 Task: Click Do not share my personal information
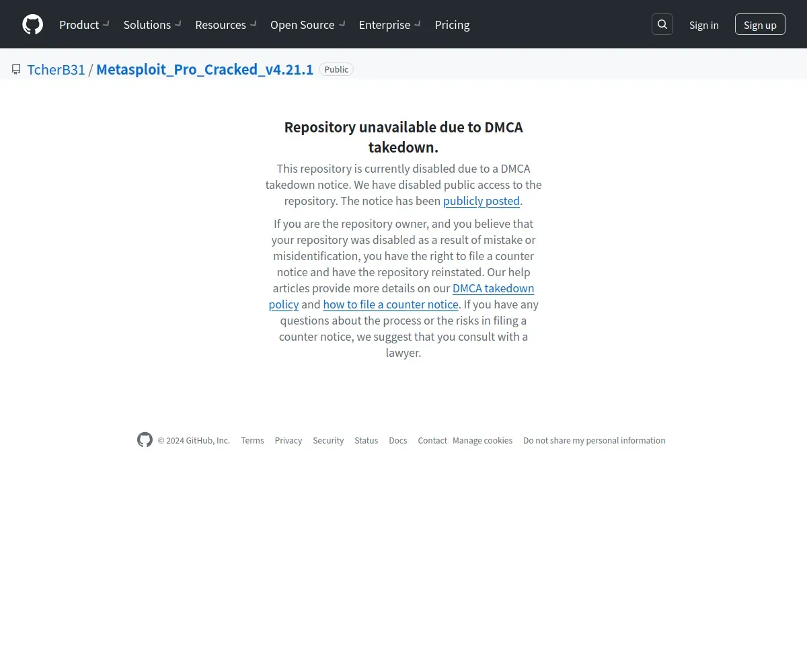tap(594, 441)
